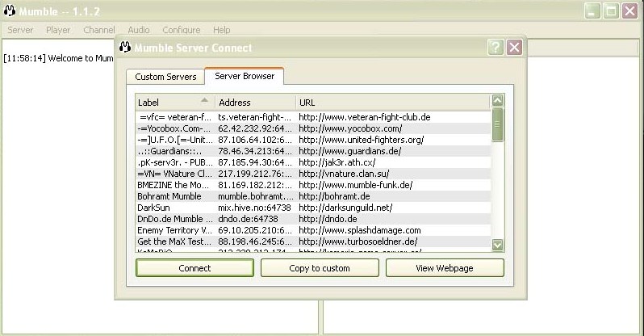The height and width of the screenshot is (336, 644).
Task: Select the Server Browser tab
Action: (245, 76)
